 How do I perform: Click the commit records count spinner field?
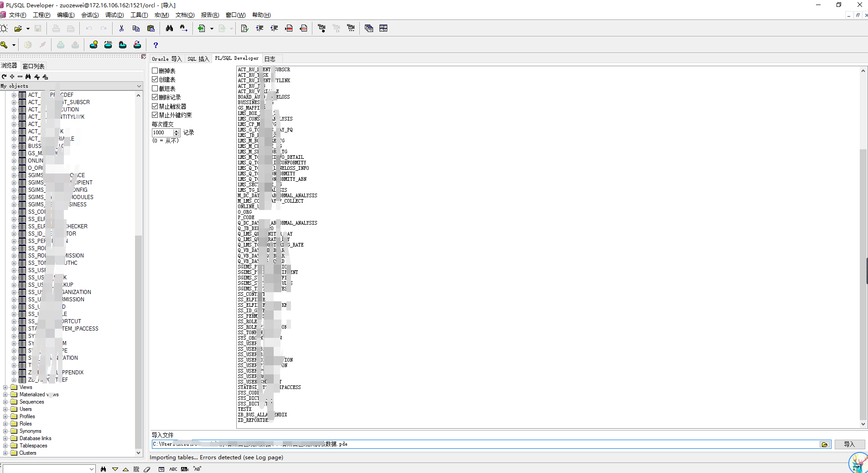[166, 132]
